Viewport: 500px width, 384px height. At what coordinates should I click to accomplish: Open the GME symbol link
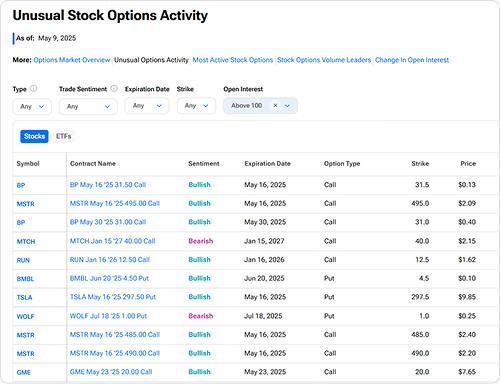click(23, 373)
